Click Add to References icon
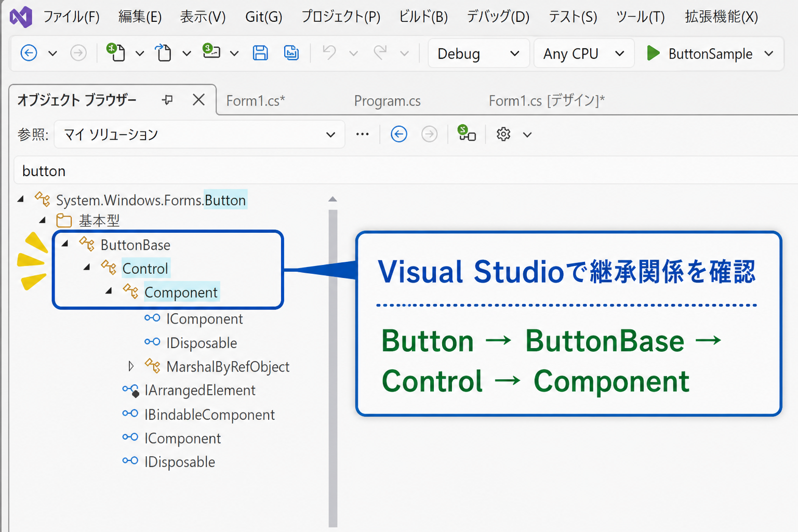 click(x=467, y=133)
